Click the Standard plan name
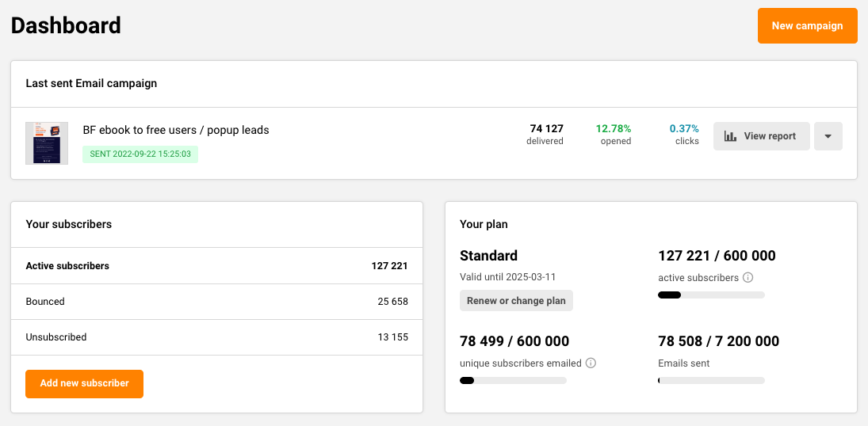The width and height of the screenshot is (868, 426). (x=488, y=256)
